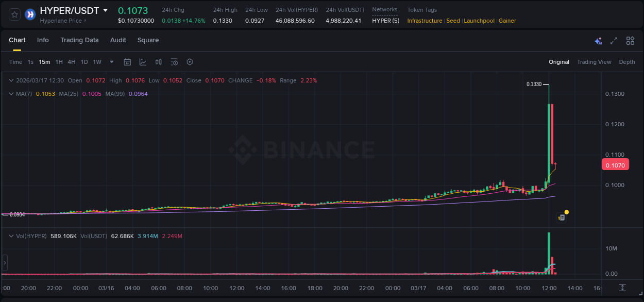Viewport: 644px width, 302px height.
Task: Open the interval dropdown next to 1W
Action: pos(111,62)
